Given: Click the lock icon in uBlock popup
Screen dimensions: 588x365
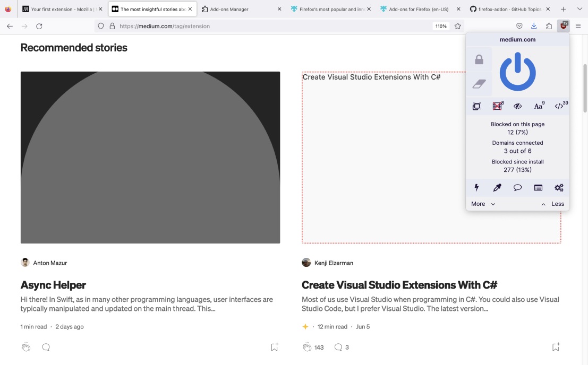Looking at the screenshot, I should coord(479,59).
